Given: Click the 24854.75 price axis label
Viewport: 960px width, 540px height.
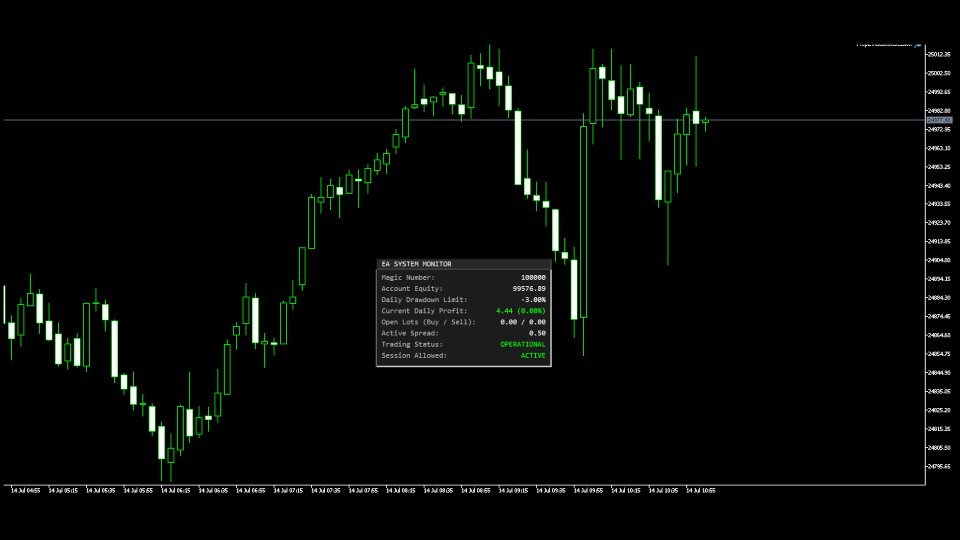Looking at the screenshot, I should coord(939,354).
